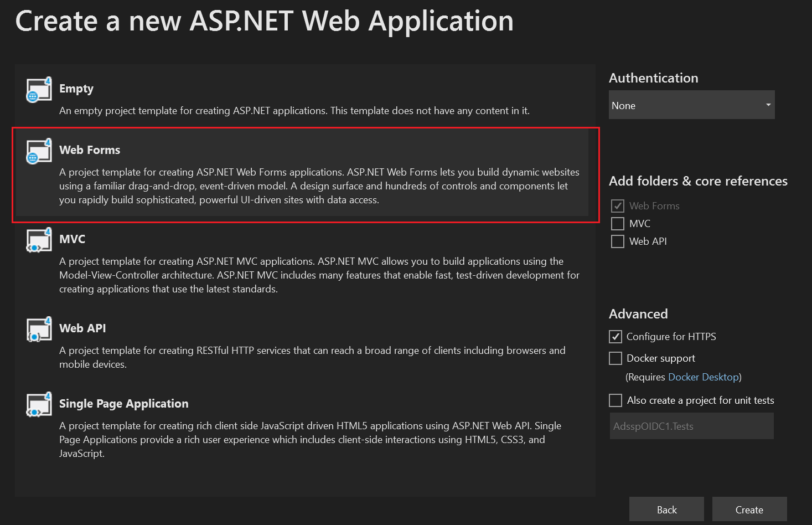Viewport: 812px width, 525px height.
Task: Click the Web API template icon
Action: coord(39,330)
